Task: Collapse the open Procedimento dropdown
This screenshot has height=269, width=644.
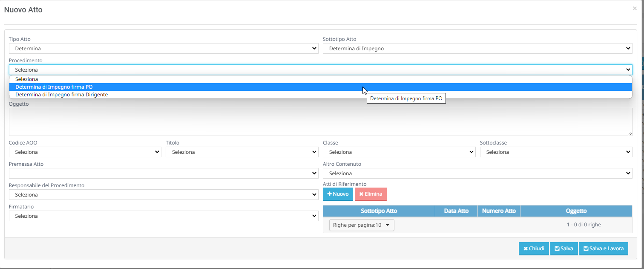Action: pos(320,69)
